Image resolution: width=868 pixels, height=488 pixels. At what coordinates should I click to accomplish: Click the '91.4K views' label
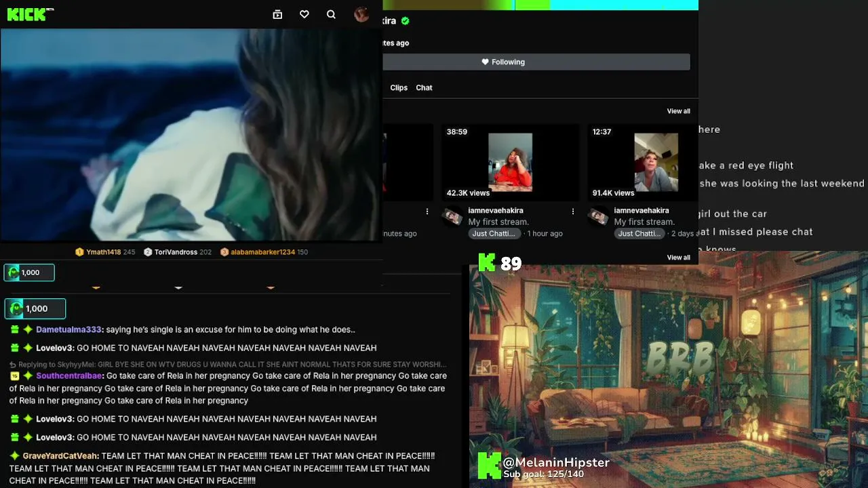[614, 193]
